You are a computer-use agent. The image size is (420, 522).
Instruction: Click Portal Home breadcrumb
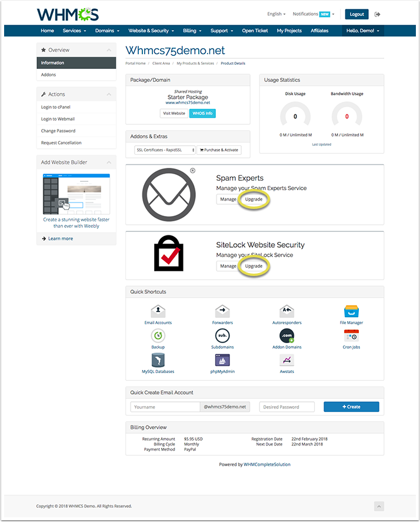coord(135,63)
